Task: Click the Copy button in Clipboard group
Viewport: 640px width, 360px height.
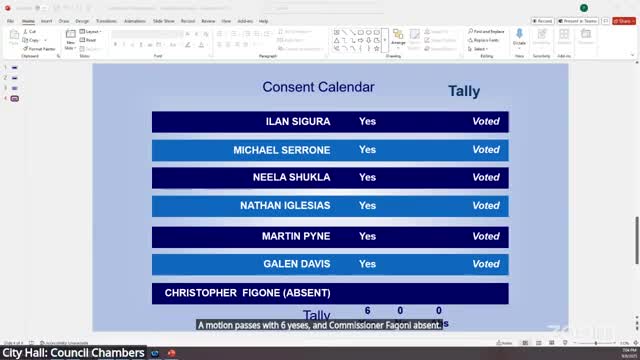Action: (31, 40)
